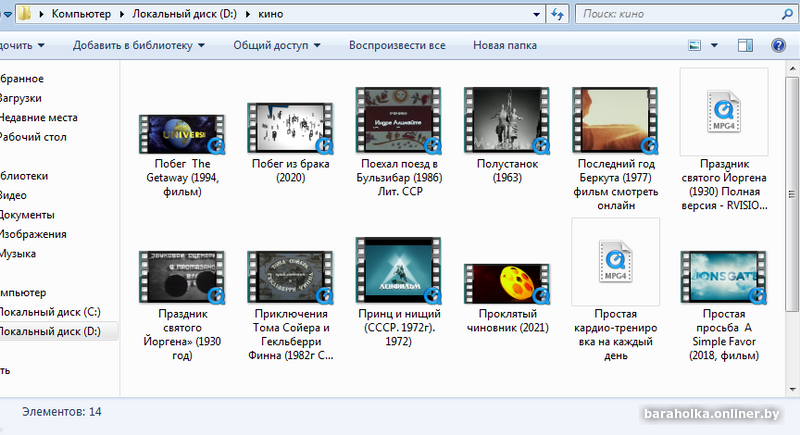
Task: Select Локальный диск (C:) in navigation pane
Action: [x=50, y=312]
